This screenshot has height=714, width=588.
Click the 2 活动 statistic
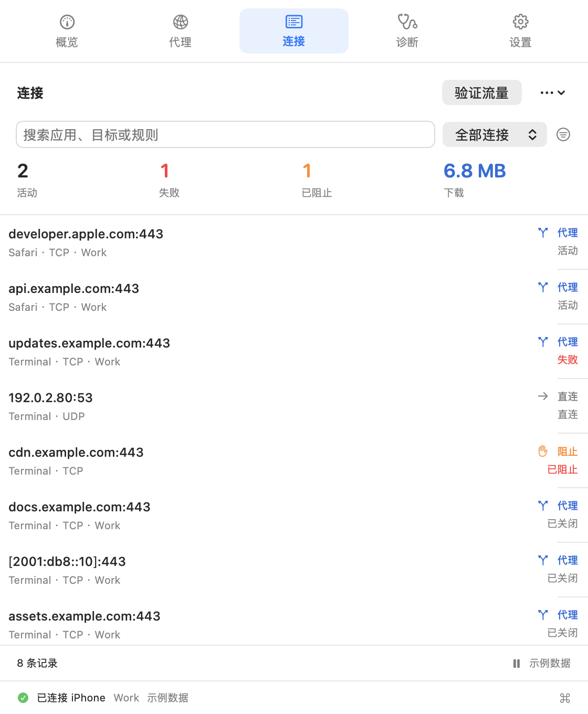(27, 180)
